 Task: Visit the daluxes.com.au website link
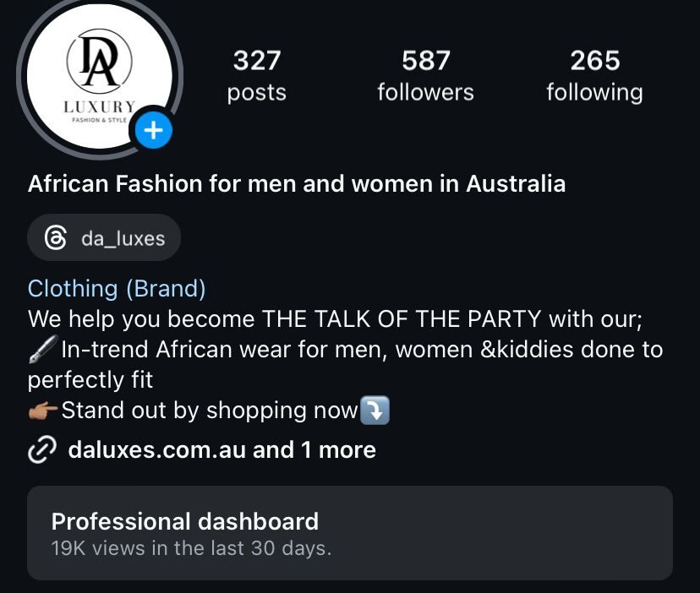(x=156, y=450)
